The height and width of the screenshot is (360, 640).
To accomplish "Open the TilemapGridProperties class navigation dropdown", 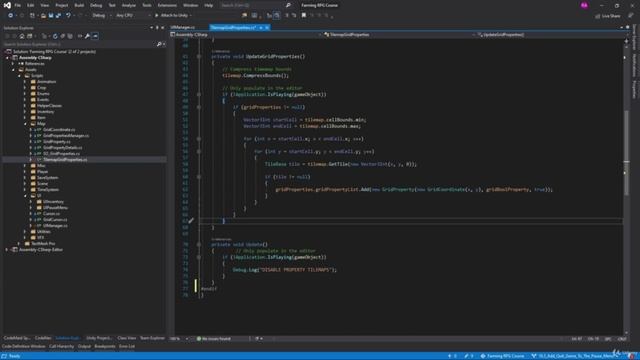I will pos(399,35).
